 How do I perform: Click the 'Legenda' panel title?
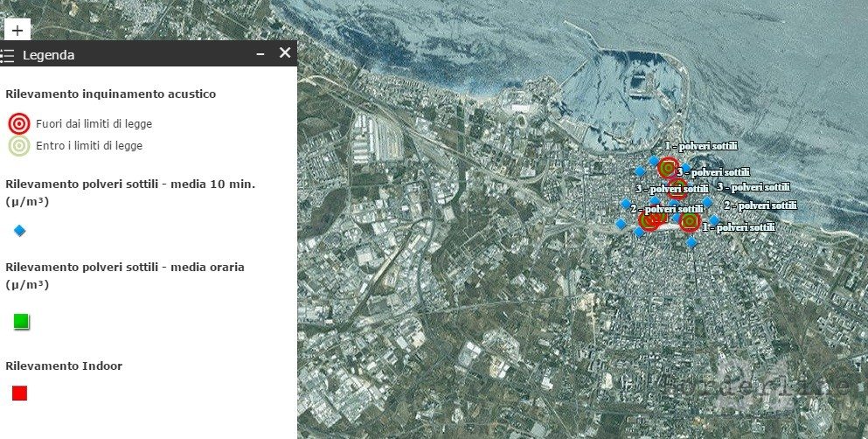48,55
